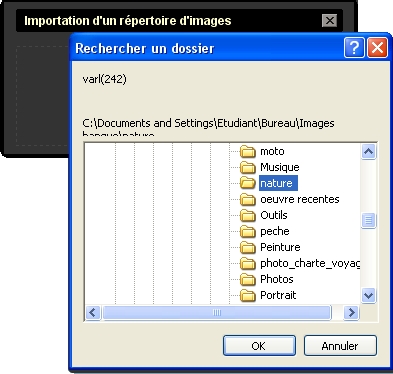This screenshot has width=393, height=374.
Task: Click the horizontal scrollbar right arrow
Action: coord(351,313)
